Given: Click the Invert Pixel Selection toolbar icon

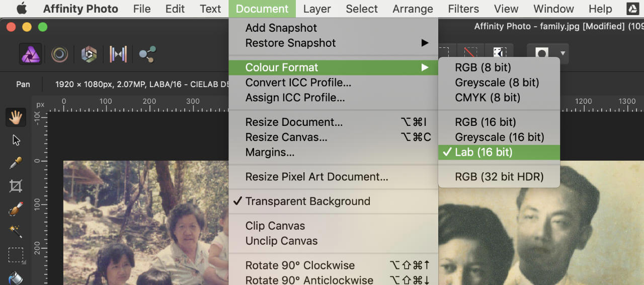Looking at the screenshot, I should [499, 53].
